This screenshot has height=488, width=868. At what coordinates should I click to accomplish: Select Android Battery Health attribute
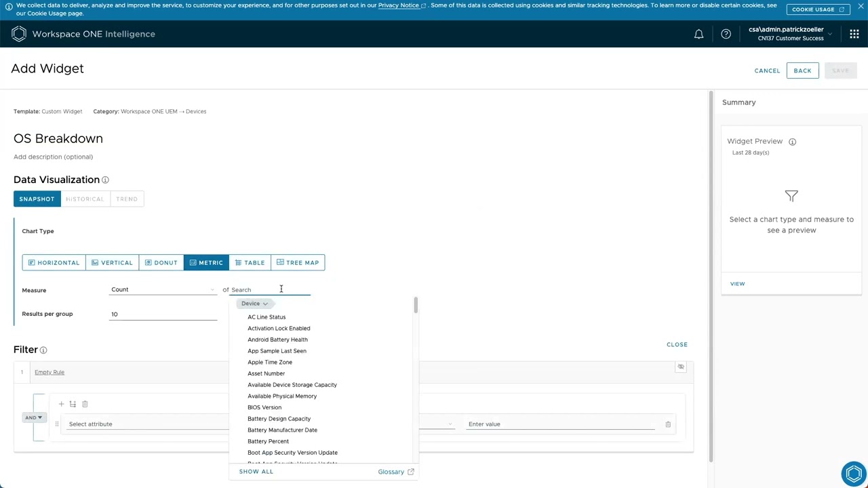tap(277, 340)
